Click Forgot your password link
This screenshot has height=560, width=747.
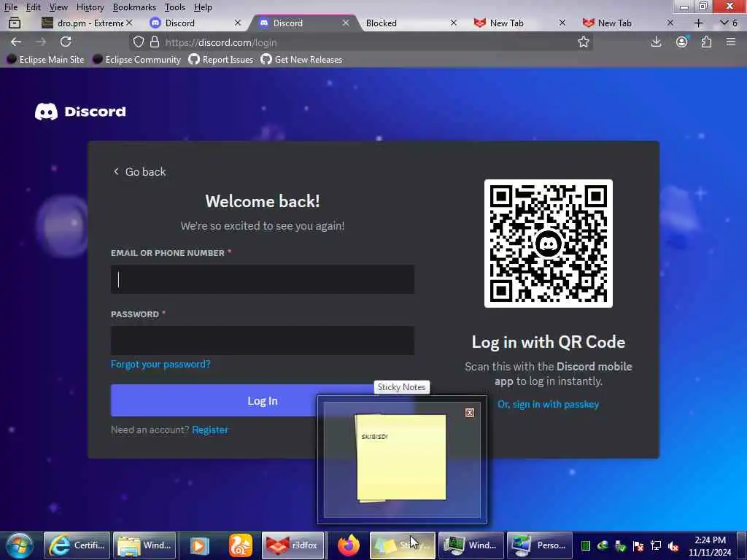pyautogui.click(x=160, y=365)
